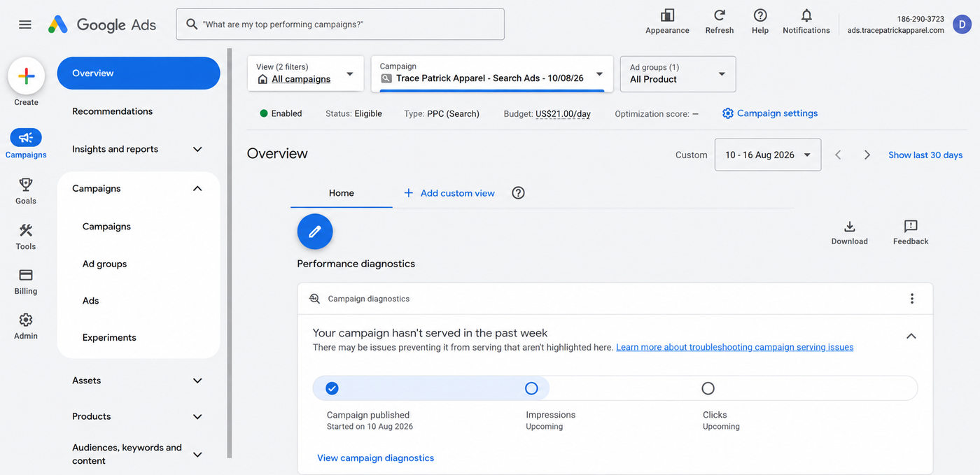This screenshot has width=980, height=475.
Task: Open troubleshooting campaign serving issues link
Action: pyautogui.click(x=734, y=347)
